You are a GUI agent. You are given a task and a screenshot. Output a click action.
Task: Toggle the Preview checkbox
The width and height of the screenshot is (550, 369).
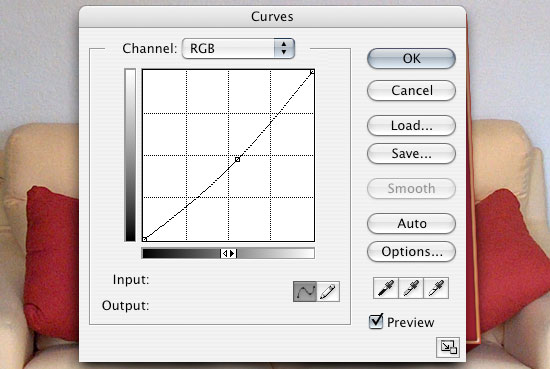[376, 321]
